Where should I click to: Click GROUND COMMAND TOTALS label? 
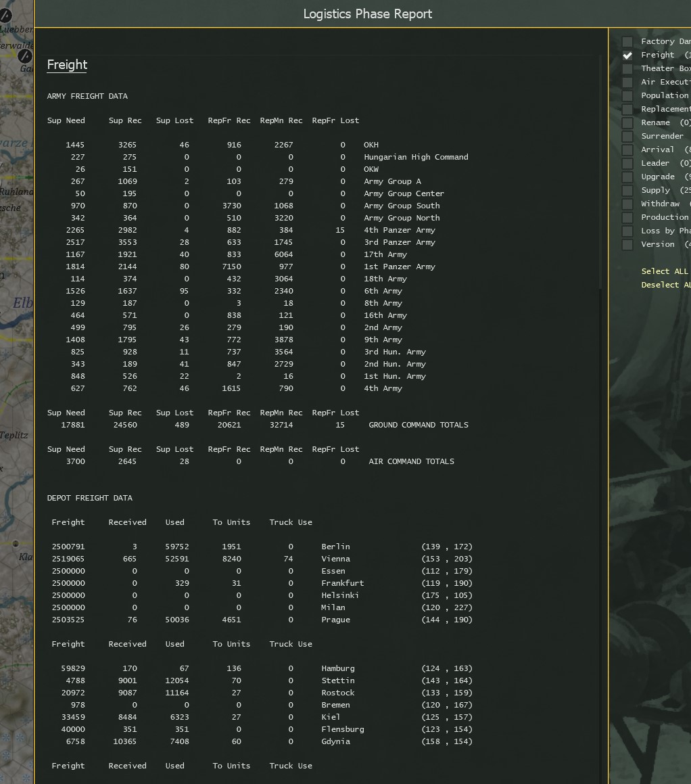(x=419, y=425)
